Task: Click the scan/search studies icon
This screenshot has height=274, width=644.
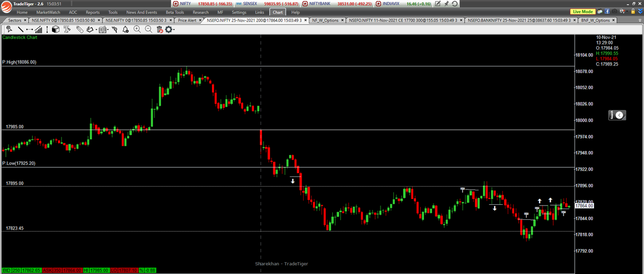Action: 115,29
